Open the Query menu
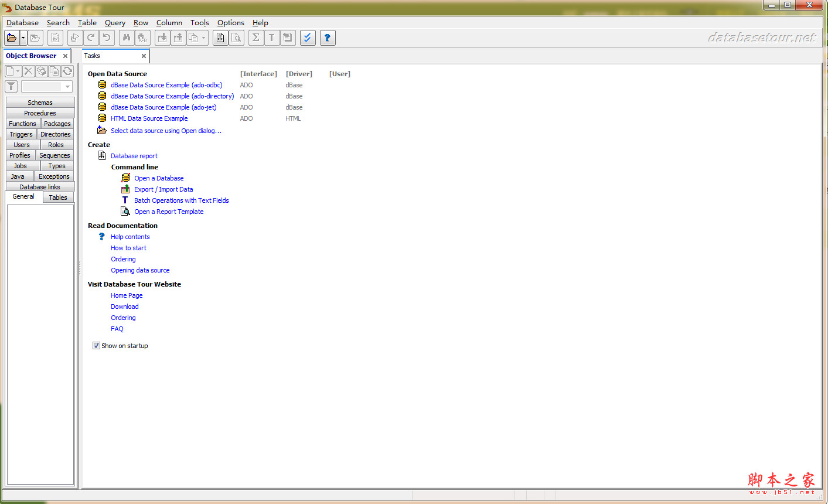The image size is (828, 504). [115, 23]
